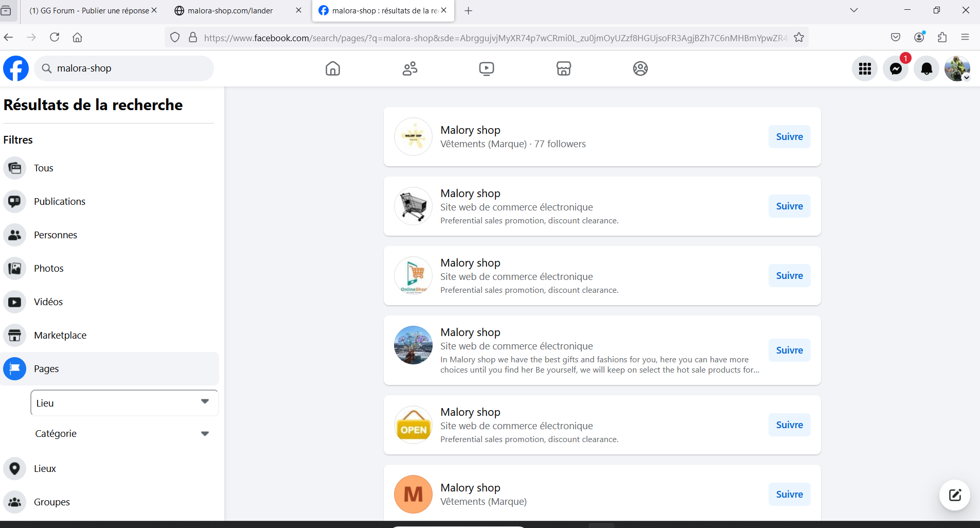
Task: Open Marketplace icon in top navigation
Action: click(564, 68)
